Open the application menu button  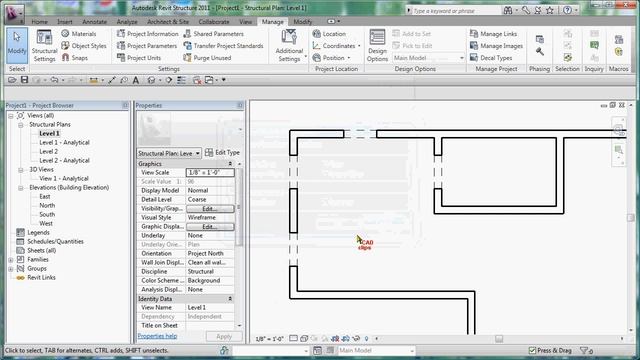pos(14,13)
